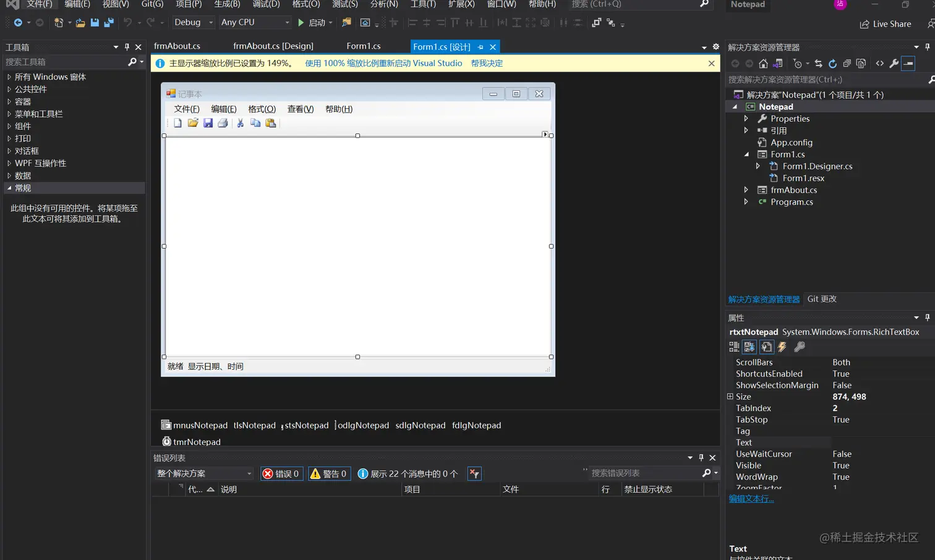Expand the 所有 Windows 窗体 toolbox group
Viewport: 935px width, 560px height.
point(9,77)
